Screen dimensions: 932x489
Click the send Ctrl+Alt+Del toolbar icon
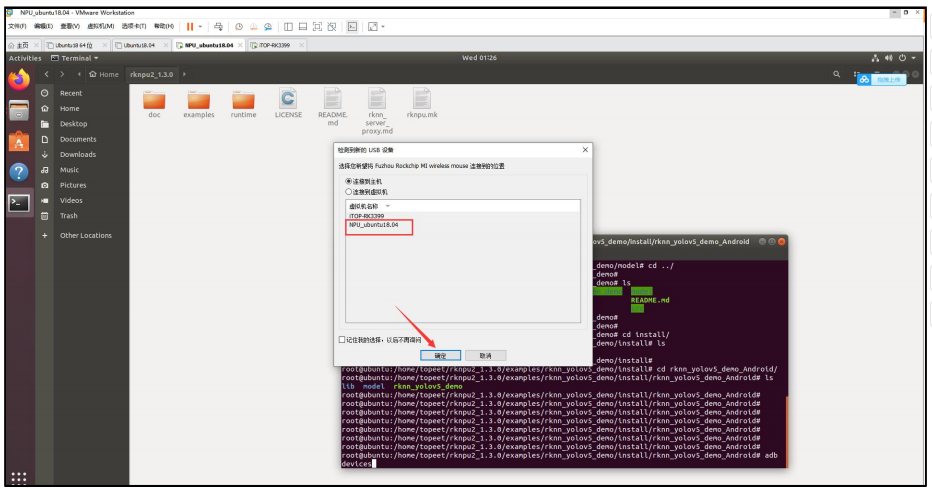(x=219, y=26)
